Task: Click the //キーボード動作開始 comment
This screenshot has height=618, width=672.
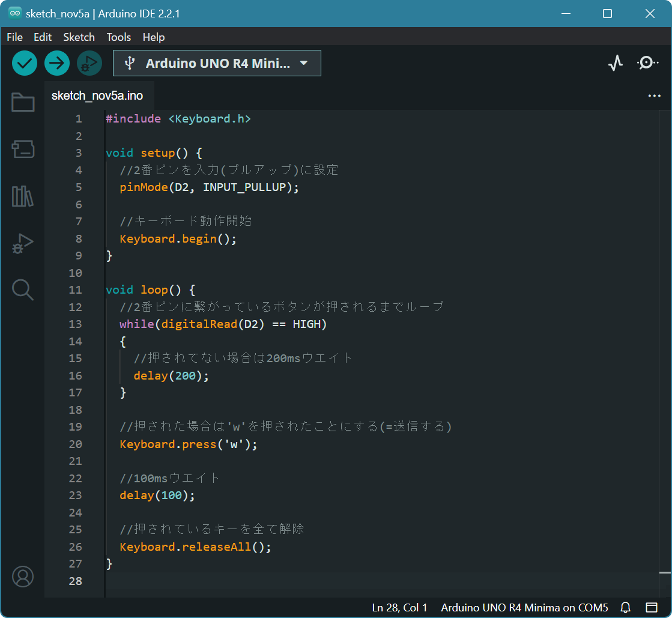Action: coord(186,221)
